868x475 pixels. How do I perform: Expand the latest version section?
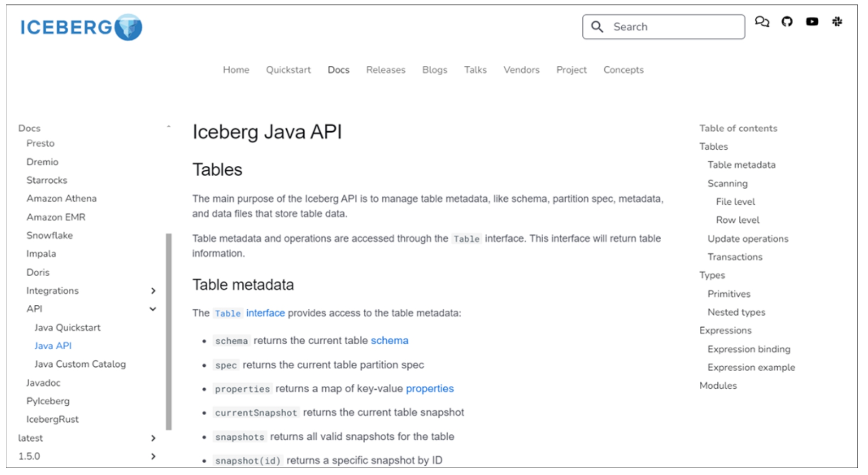coord(153,438)
